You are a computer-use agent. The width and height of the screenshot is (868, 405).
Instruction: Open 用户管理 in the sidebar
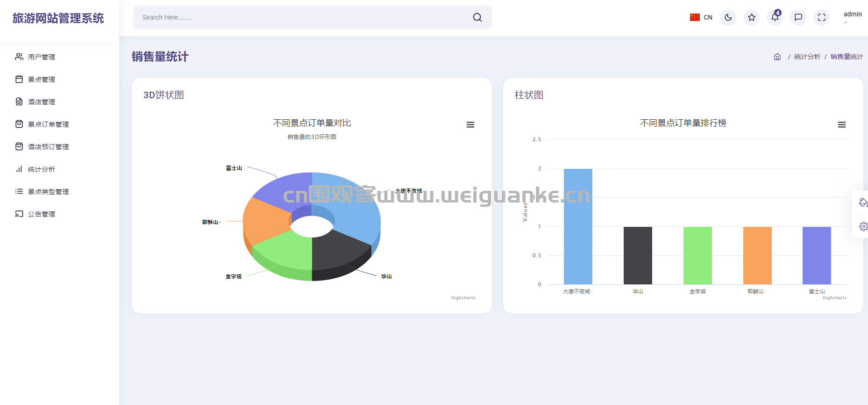41,57
